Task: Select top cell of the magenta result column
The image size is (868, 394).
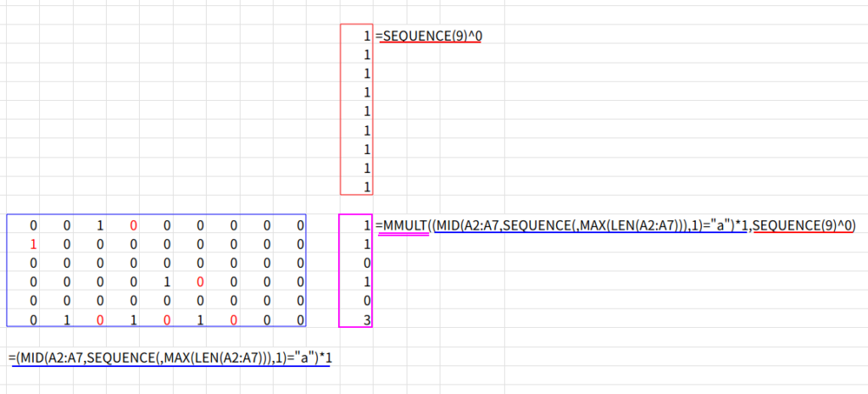Action: tap(366, 225)
